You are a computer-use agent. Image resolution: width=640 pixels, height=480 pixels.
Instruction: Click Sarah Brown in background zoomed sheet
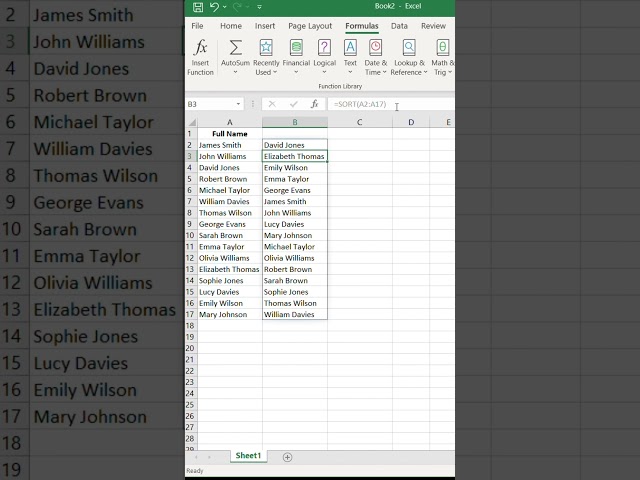point(85,229)
